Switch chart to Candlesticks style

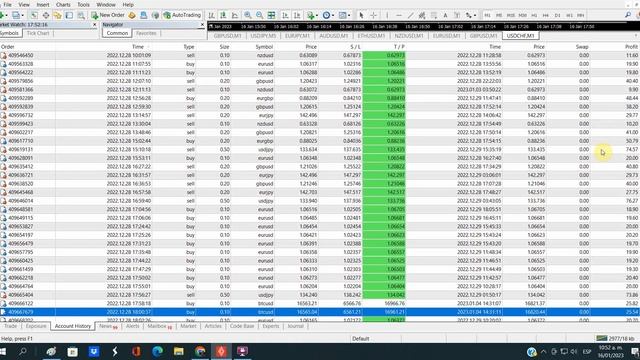tap(223, 16)
